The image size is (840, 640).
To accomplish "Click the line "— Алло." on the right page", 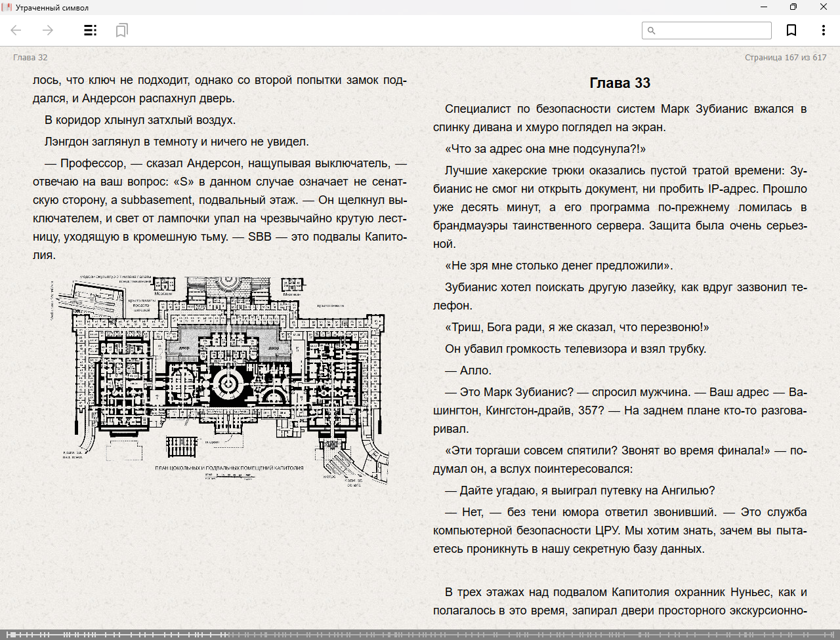I will [x=468, y=370].
